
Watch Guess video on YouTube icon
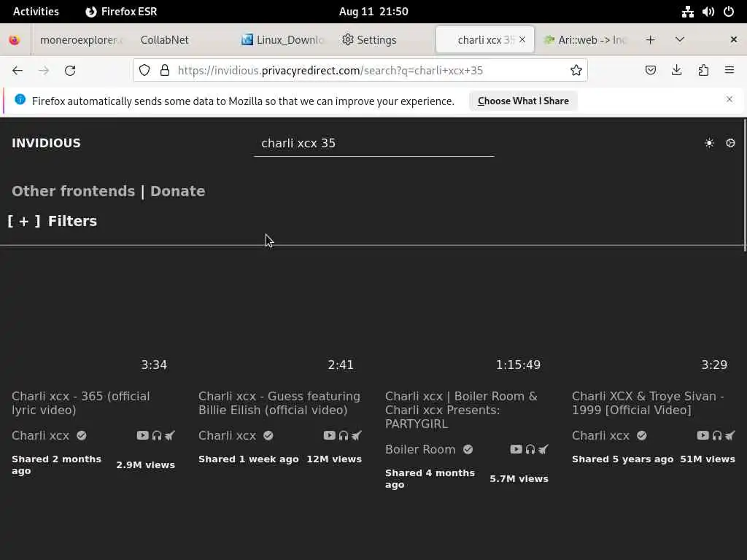point(329,435)
